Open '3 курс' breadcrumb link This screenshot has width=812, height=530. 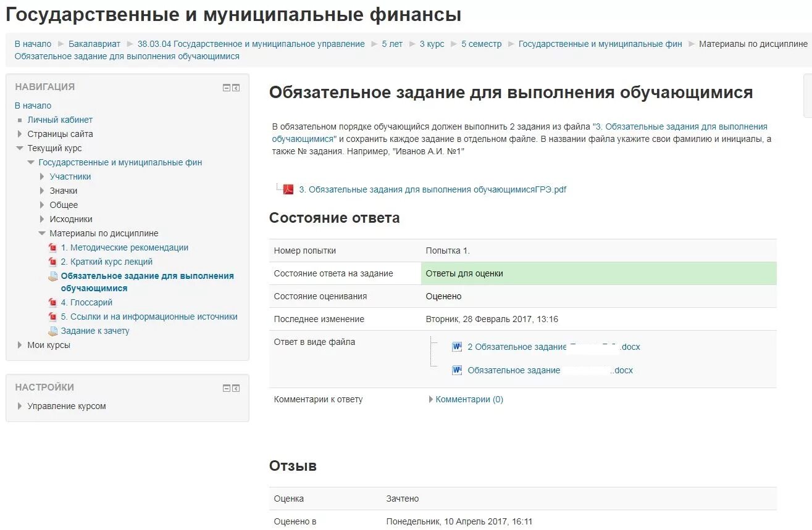[432, 44]
